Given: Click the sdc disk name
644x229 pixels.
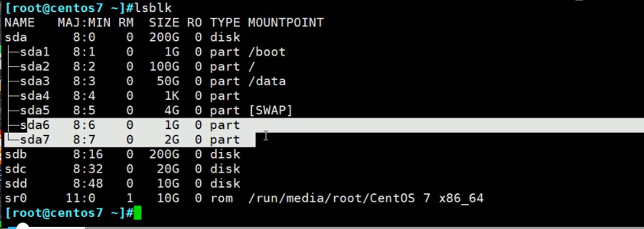Looking at the screenshot, I should coord(16,169).
